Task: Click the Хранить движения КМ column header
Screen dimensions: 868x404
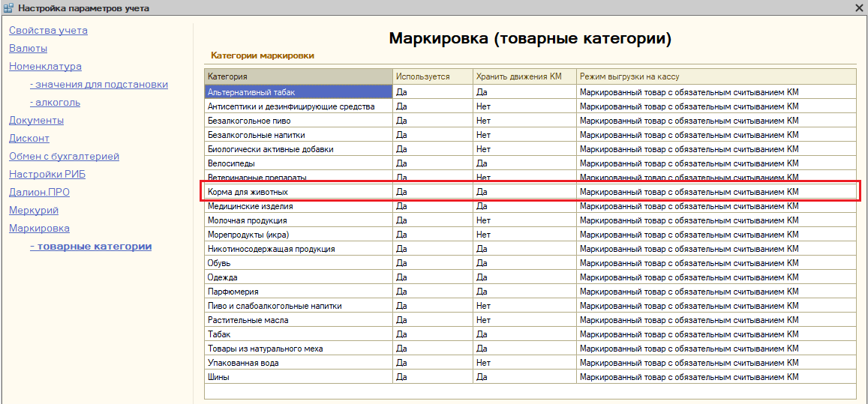Action: [x=524, y=77]
